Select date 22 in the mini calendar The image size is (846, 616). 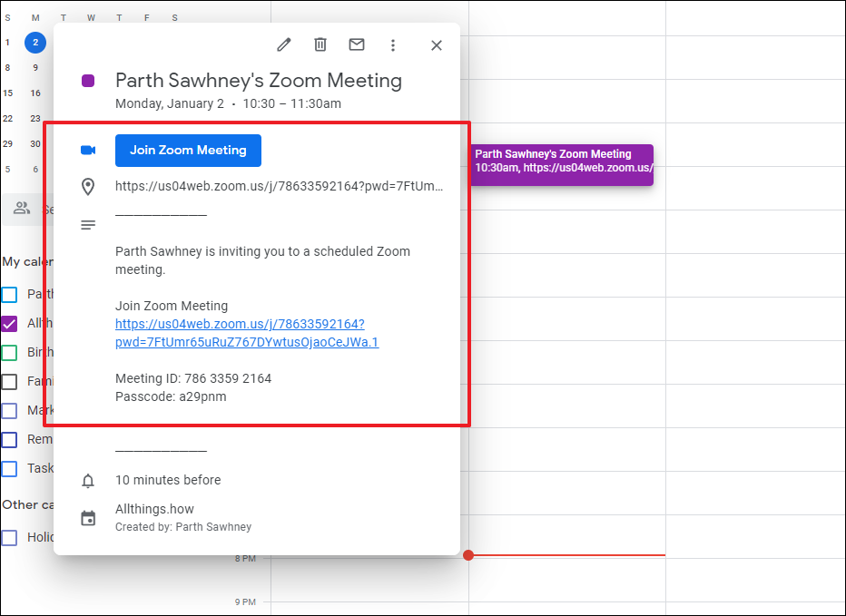point(7,118)
